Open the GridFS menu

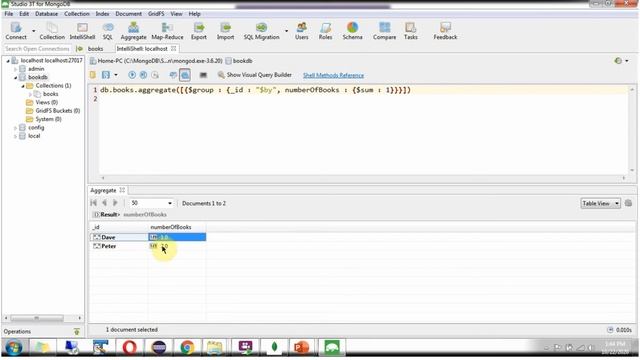pos(156,13)
